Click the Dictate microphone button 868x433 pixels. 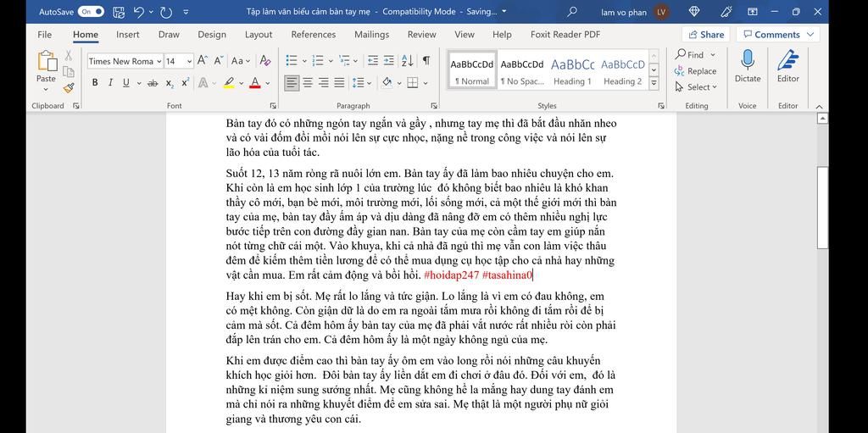748,66
